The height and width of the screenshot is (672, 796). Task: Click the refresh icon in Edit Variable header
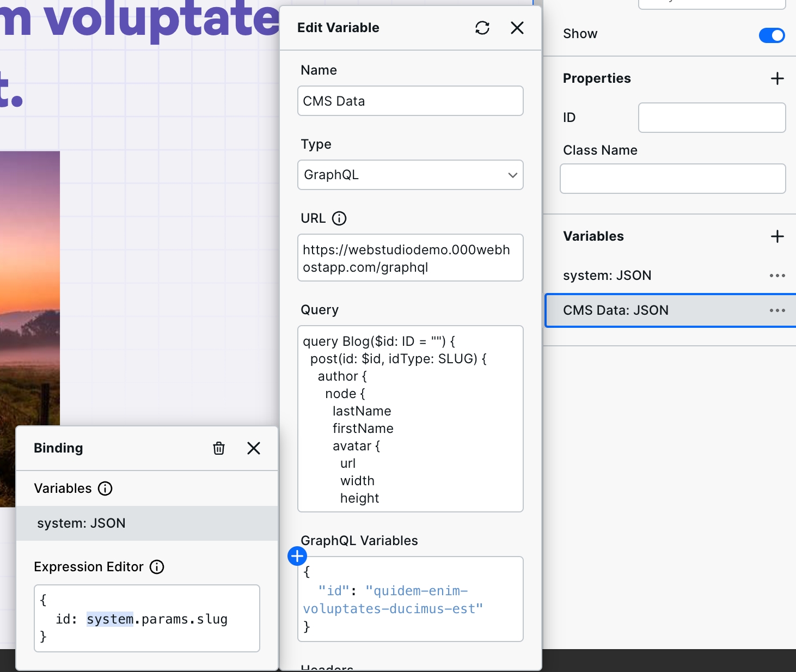(x=482, y=28)
